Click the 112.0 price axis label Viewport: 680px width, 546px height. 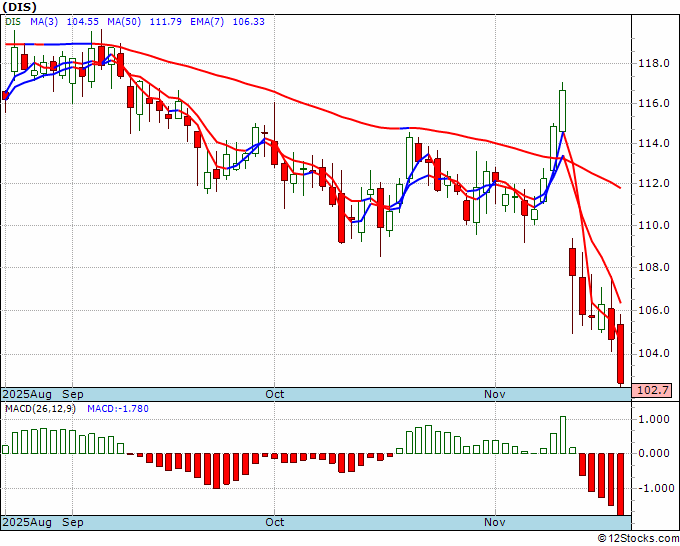654,183
